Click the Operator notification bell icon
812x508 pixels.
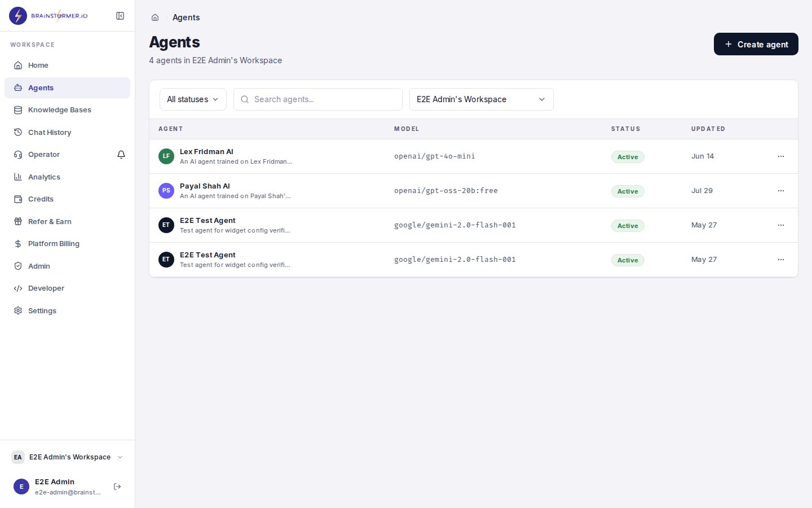[121, 155]
